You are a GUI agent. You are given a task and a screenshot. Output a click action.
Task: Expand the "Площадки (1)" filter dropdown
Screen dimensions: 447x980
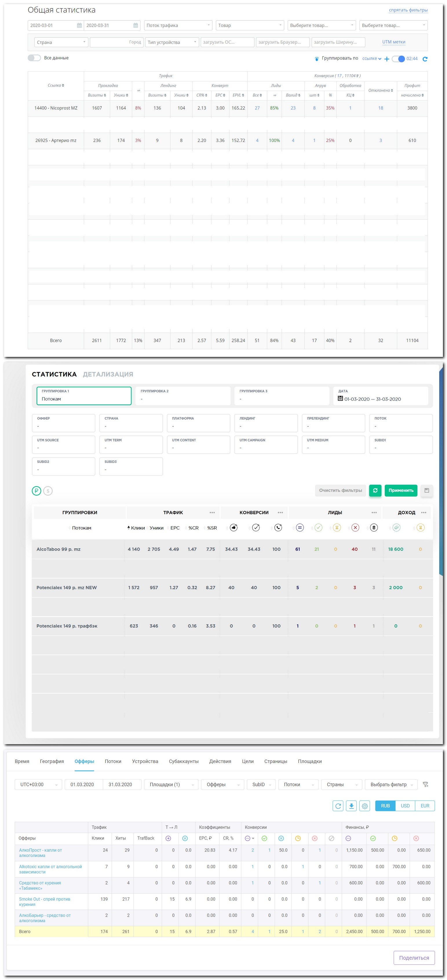point(171,784)
